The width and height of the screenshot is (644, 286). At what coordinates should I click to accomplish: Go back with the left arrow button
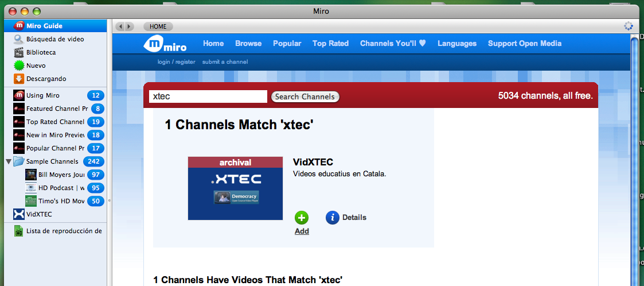[121, 26]
